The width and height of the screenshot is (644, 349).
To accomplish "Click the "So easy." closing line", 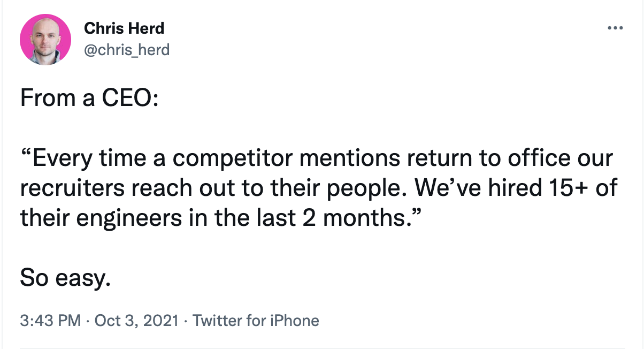I will pos(65,278).
